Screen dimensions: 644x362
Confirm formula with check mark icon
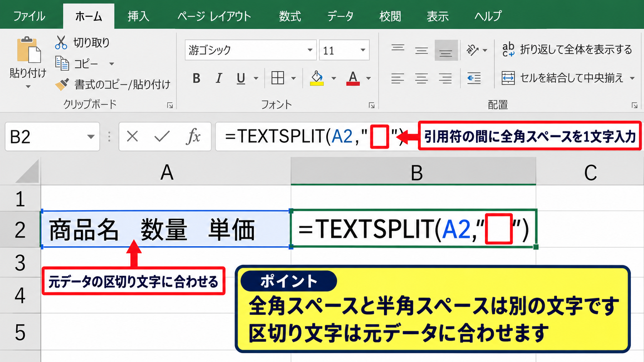tap(162, 136)
